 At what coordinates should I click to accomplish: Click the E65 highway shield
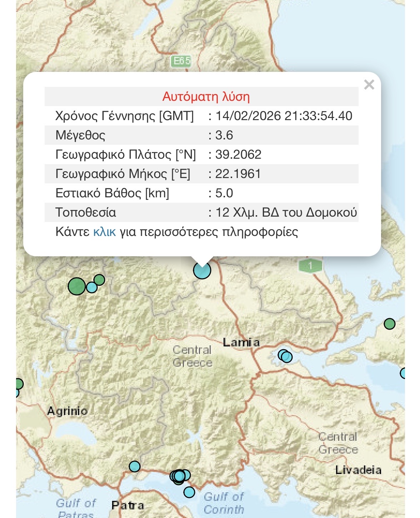coord(181,61)
